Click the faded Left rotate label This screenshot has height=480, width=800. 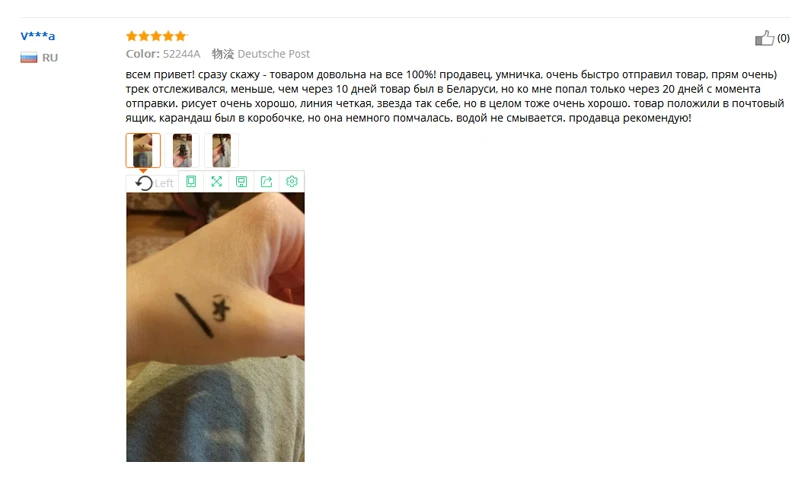164,183
